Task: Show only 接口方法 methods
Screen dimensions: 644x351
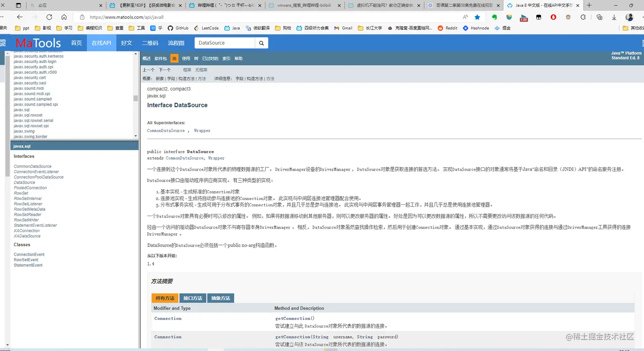Action: (193, 298)
